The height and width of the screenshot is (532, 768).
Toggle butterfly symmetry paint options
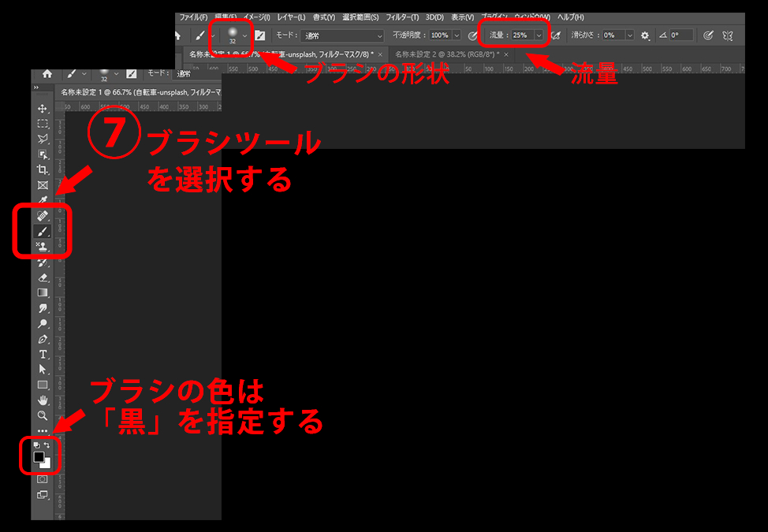click(x=728, y=35)
